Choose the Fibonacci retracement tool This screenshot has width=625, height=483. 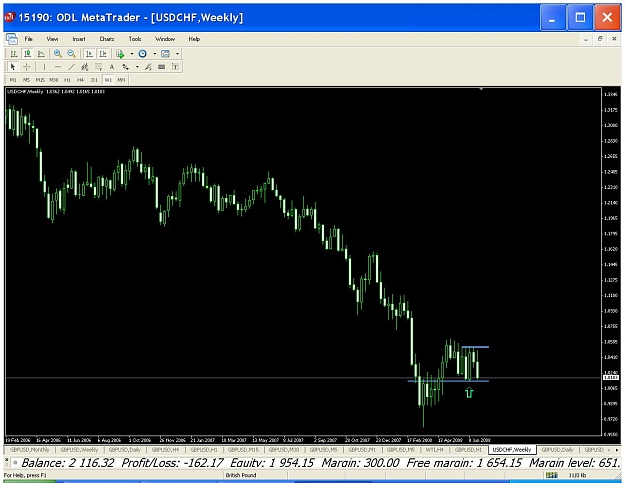(x=98, y=67)
